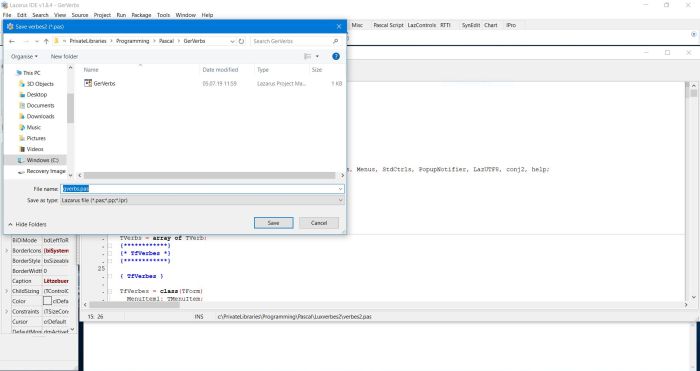This screenshot has width=700, height=371.
Task: Fold the TfVerbes class code block
Action: (110, 291)
